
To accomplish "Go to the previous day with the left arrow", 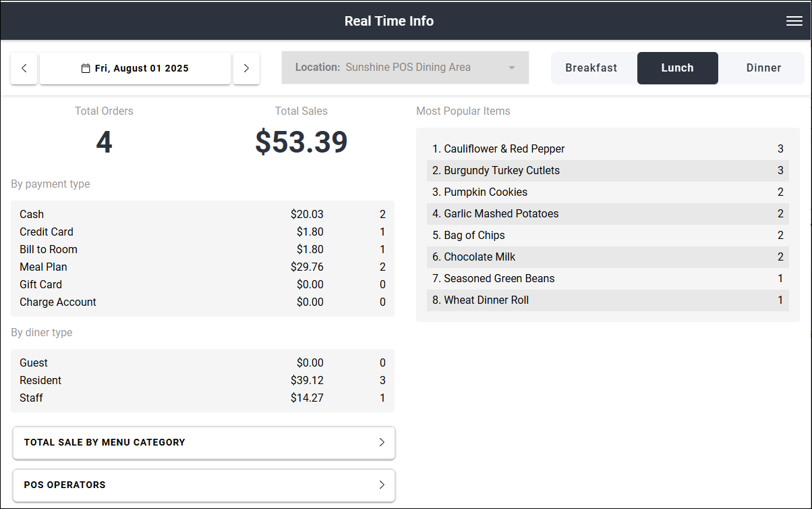I will (x=24, y=68).
